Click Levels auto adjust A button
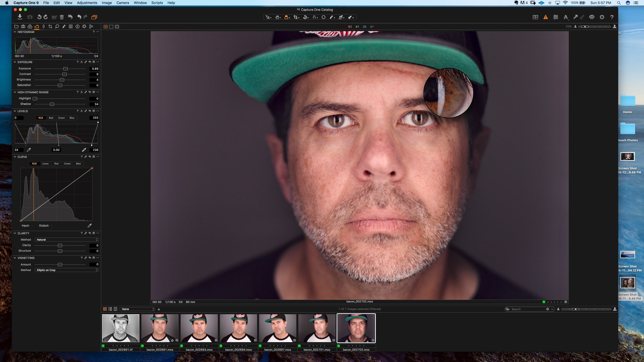 [x=81, y=111]
